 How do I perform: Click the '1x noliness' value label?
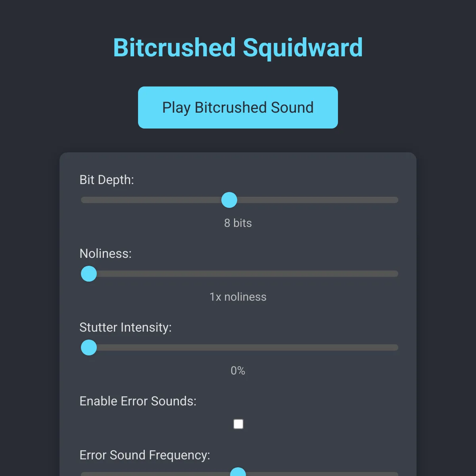coord(238,297)
